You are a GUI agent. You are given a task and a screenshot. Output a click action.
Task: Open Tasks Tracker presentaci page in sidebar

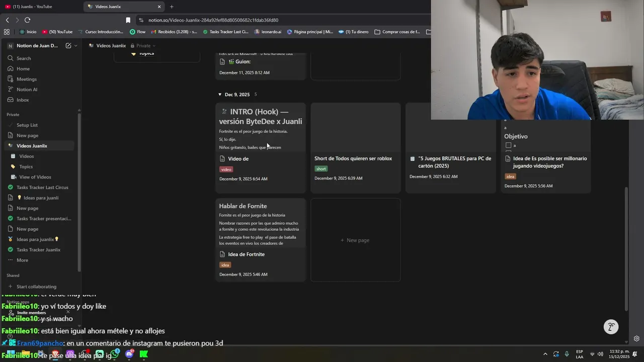tap(40, 219)
